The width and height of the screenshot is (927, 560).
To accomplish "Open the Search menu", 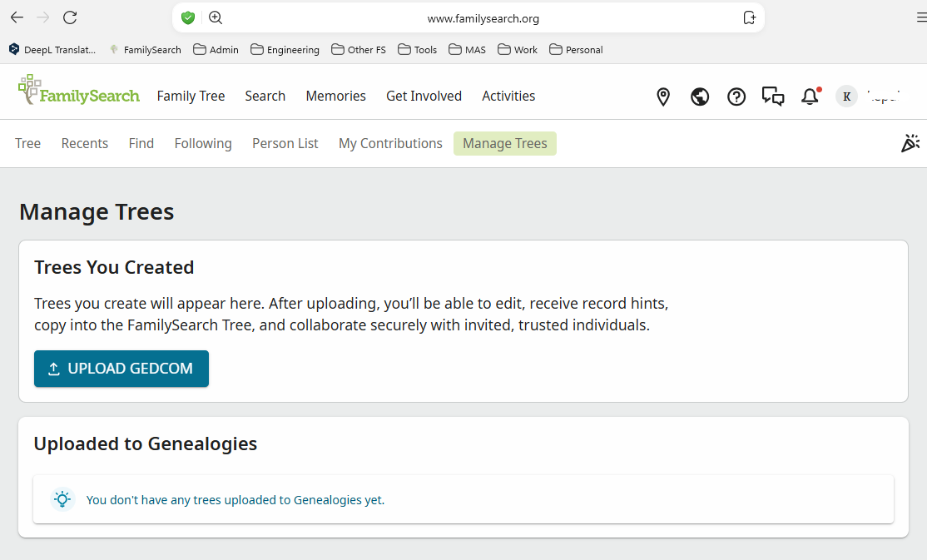I will click(265, 96).
